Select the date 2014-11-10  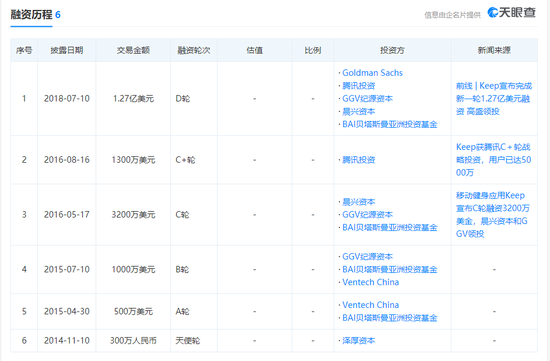(x=67, y=340)
